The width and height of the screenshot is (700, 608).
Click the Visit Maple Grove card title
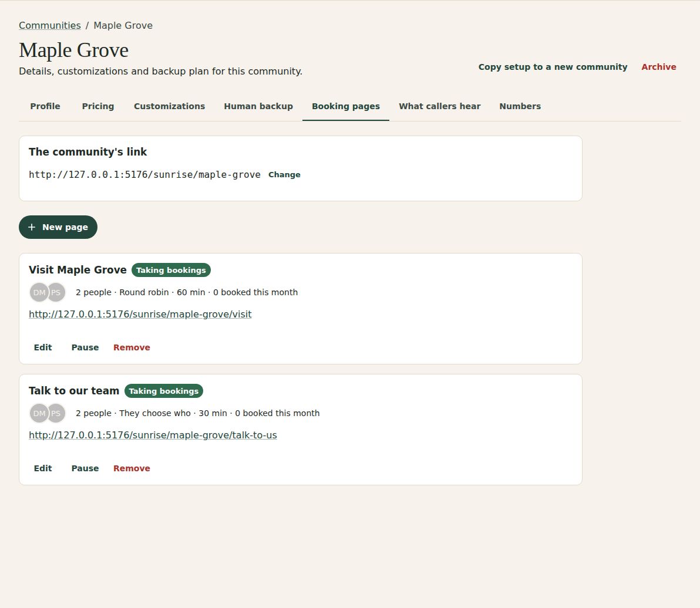coord(78,270)
